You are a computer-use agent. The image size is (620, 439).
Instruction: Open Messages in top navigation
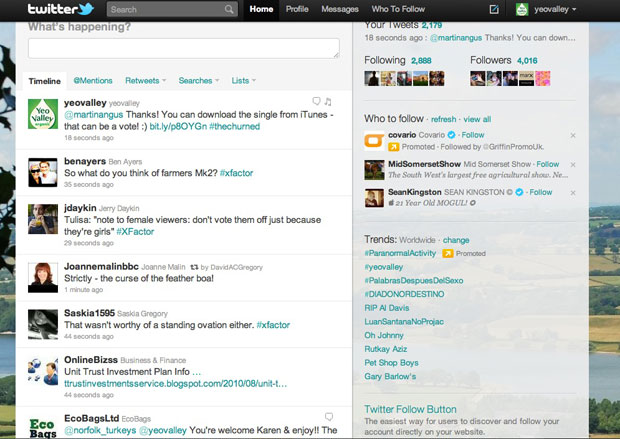tap(340, 9)
